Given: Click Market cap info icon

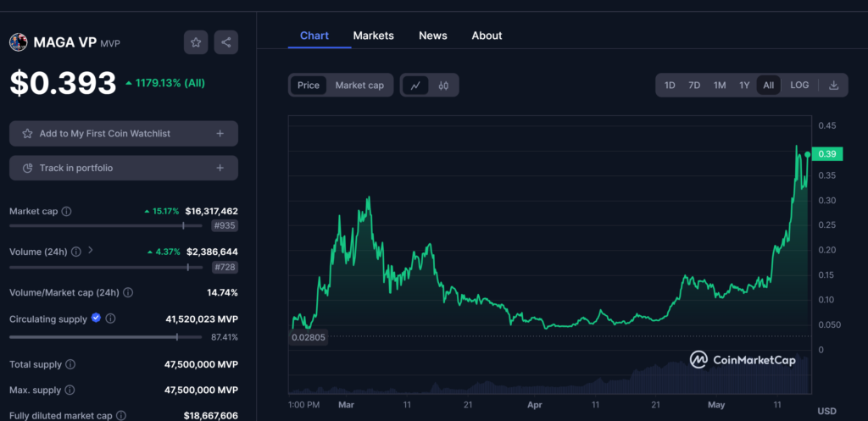Looking at the screenshot, I should tap(67, 211).
